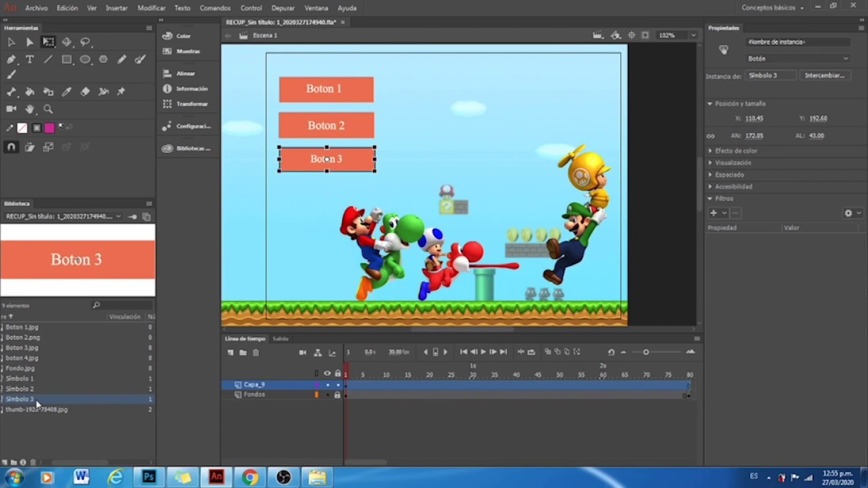Screen dimensions: 868x488
Task: Adjust the timeline zoom slider handle
Action: click(646, 352)
